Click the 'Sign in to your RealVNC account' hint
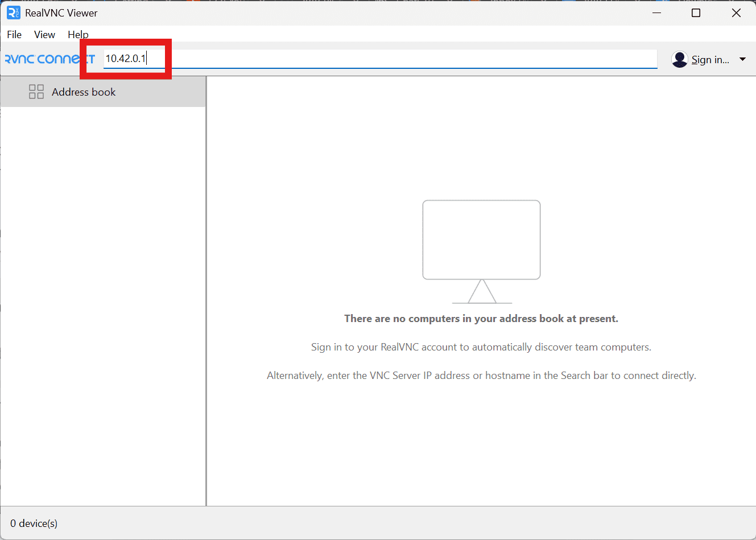The width and height of the screenshot is (756, 540). tap(481, 347)
